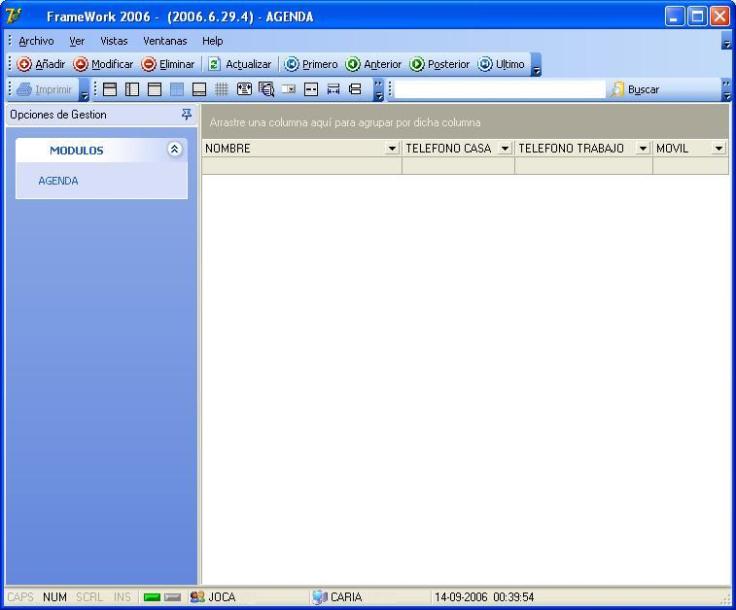Screen dimensions: 736x610
Task: Move to the next record with Posterior
Action: 439,64
